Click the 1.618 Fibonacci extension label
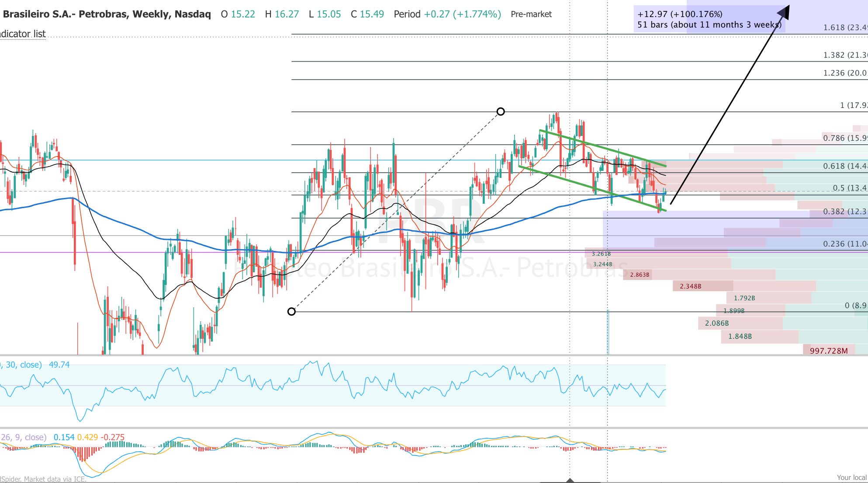868x483 pixels. [845, 28]
